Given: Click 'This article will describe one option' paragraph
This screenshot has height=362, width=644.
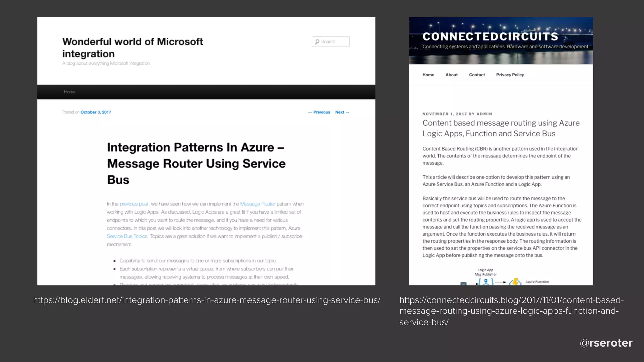Looking at the screenshot, I should (x=496, y=181).
